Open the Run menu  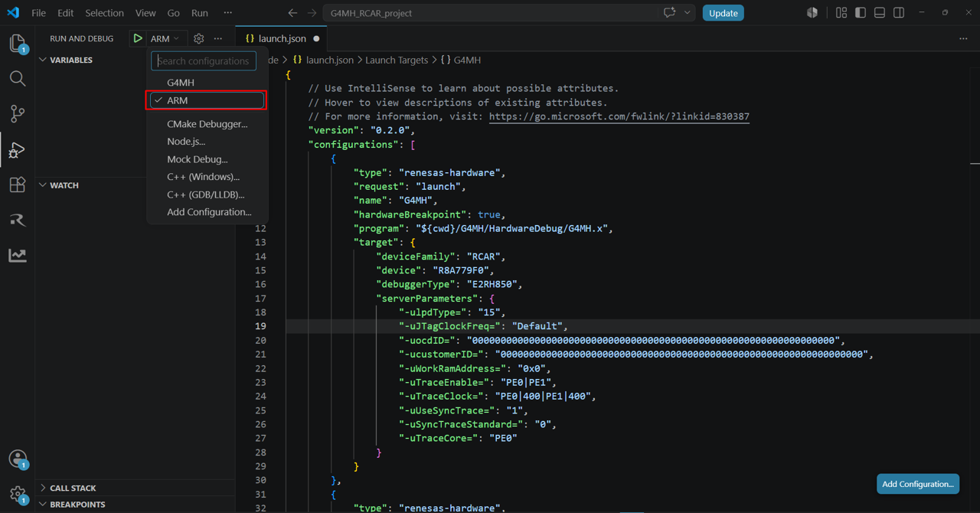pyautogui.click(x=200, y=13)
